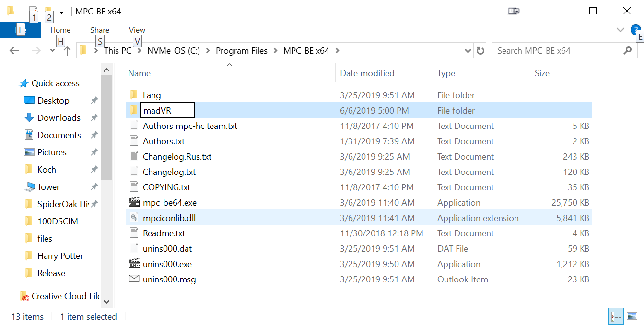Select the Lang folder icon

134,95
